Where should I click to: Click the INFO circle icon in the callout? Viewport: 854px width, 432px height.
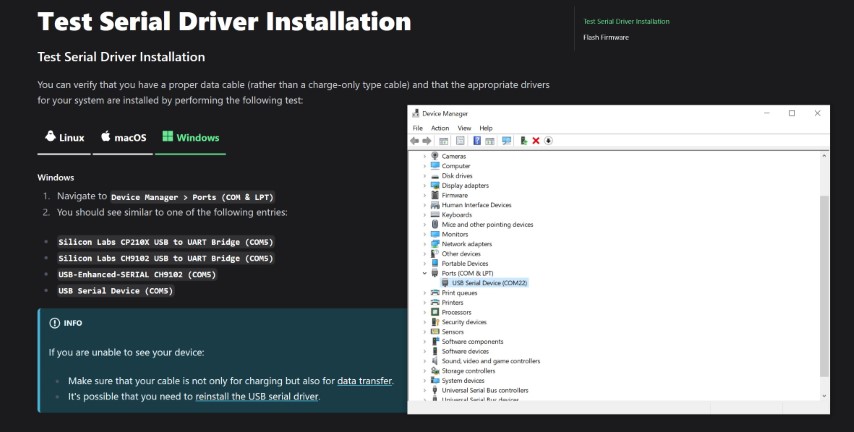(x=54, y=323)
